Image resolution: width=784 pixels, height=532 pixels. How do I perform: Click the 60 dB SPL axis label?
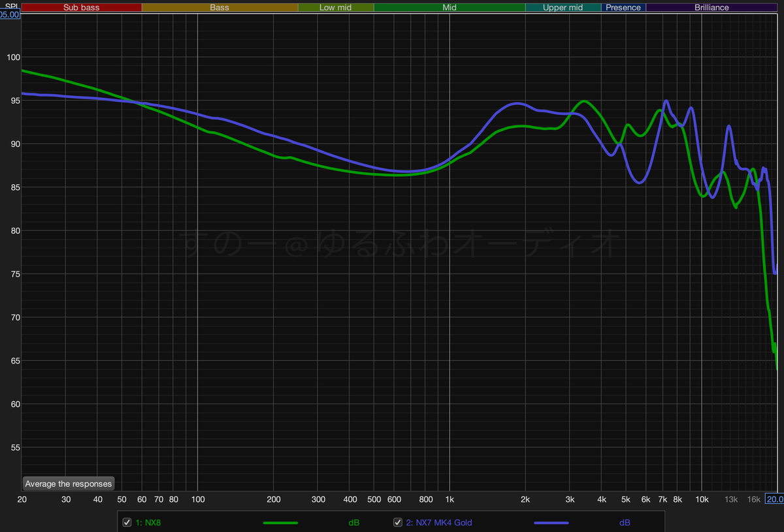14,405
